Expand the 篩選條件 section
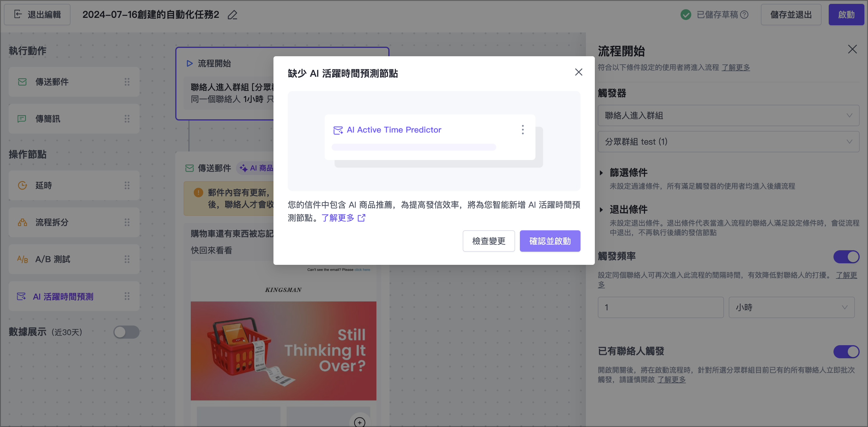The image size is (868, 427). point(628,173)
